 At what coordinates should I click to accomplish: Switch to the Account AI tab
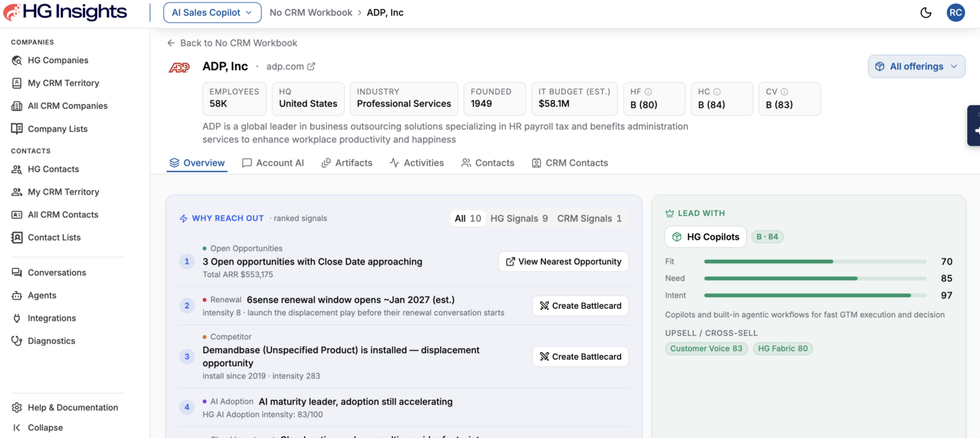pyautogui.click(x=273, y=163)
